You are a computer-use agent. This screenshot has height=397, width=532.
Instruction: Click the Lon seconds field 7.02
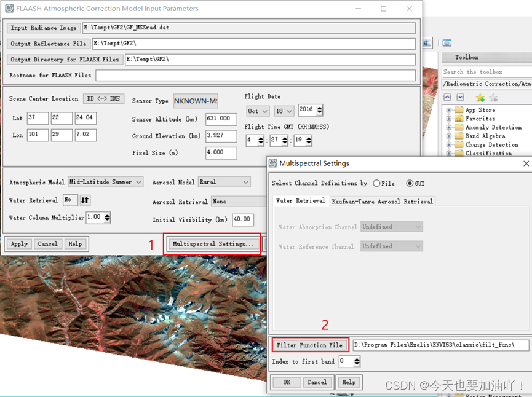(x=85, y=135)
